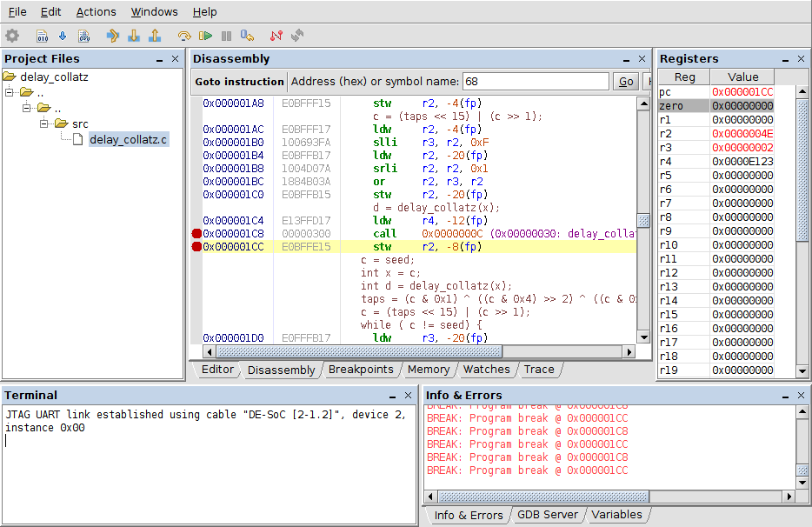Click the Reg column header in Registers

[x=684, y=77]
